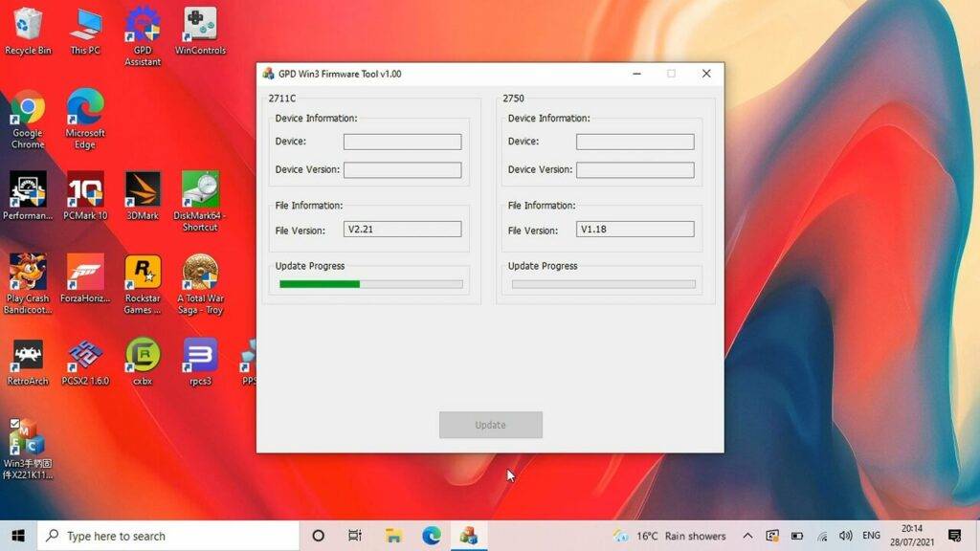
Task: Open the Windows Start menu
Action: (18, 536)
